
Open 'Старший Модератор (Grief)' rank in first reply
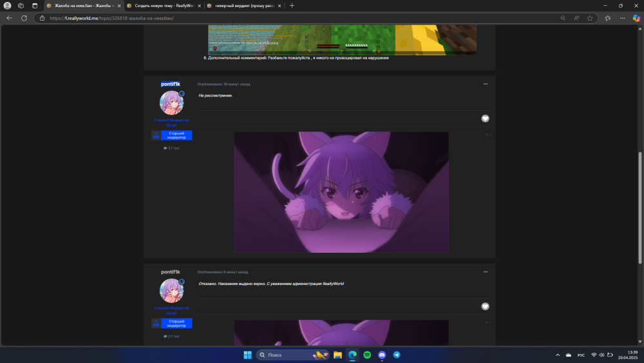[171, 123]
